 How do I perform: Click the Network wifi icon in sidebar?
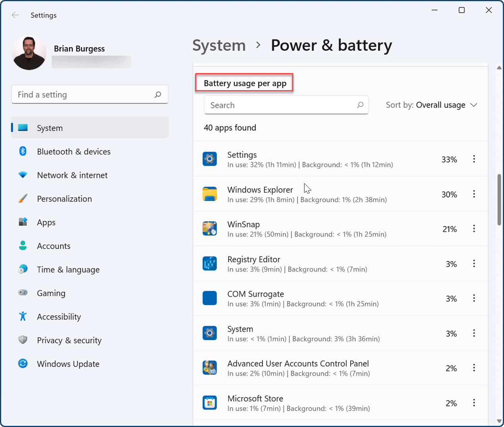(23, 175)
